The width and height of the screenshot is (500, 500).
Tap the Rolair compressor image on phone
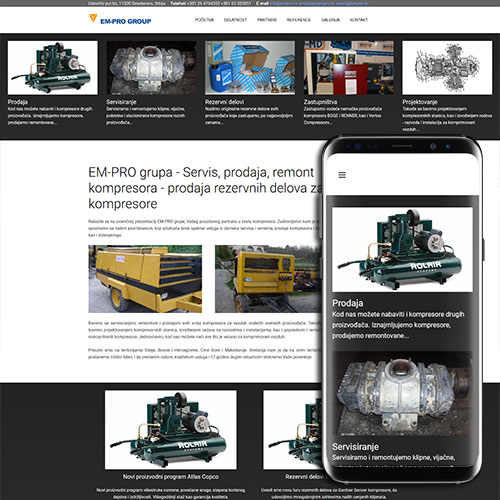click(402, 250)
